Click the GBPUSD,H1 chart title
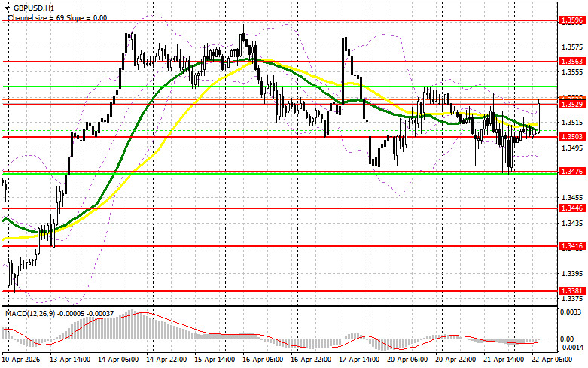 point(33,8)
